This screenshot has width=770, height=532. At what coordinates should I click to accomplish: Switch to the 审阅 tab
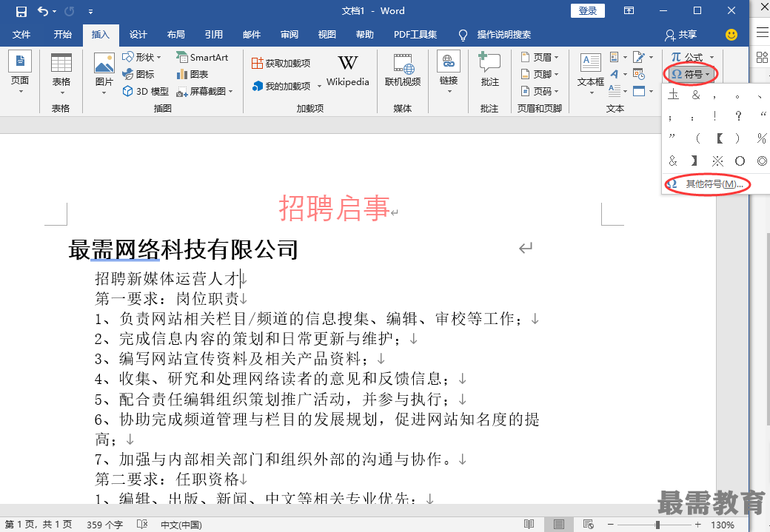(x=289, y=34)
